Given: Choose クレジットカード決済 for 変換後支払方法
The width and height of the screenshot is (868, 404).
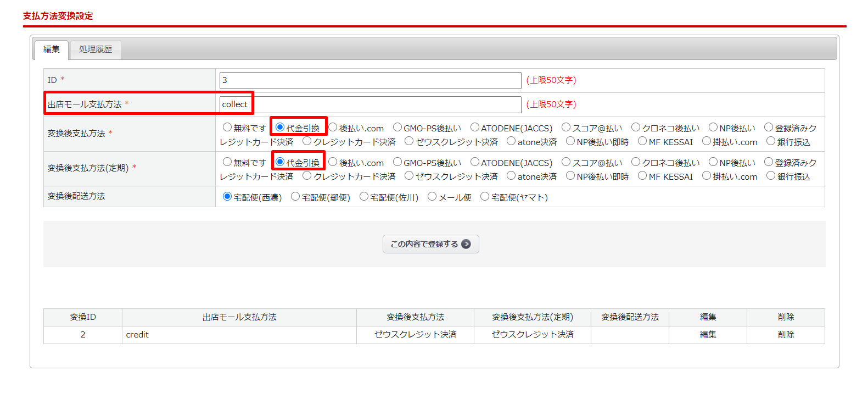Looking at the screenshot, I should point(307,141).
